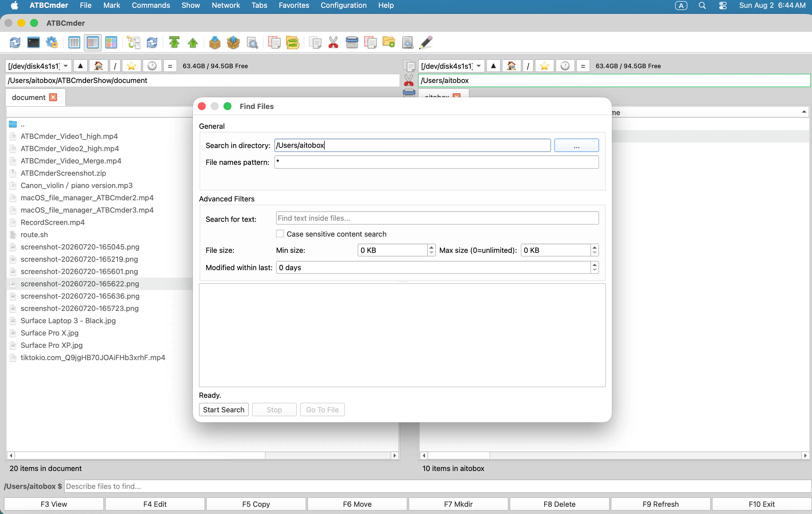Open the Favorites menu
Screen dimensions: 812x514
click(294, 5)
